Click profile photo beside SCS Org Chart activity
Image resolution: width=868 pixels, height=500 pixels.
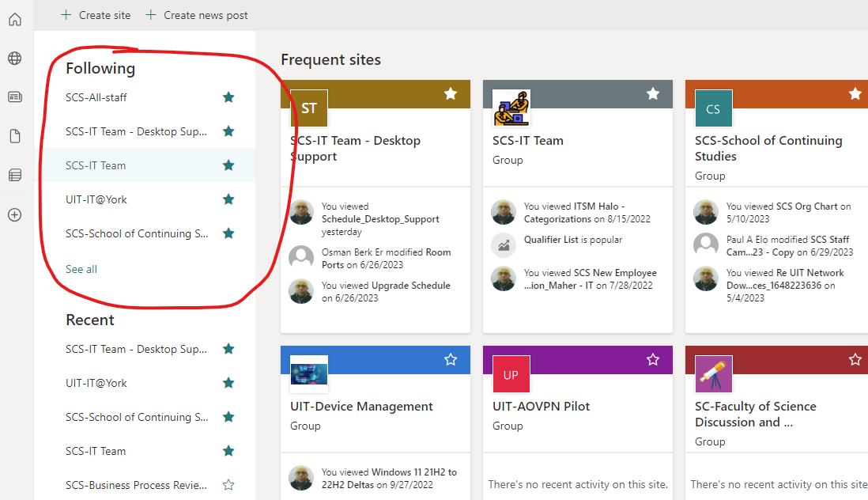[x=706, y=212]
